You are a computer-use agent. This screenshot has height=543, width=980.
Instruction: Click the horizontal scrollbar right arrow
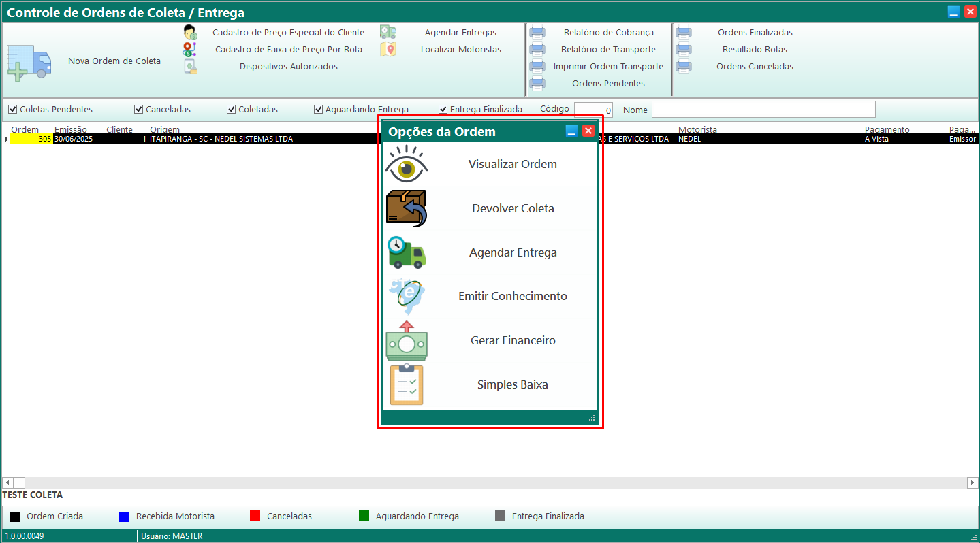973,482
